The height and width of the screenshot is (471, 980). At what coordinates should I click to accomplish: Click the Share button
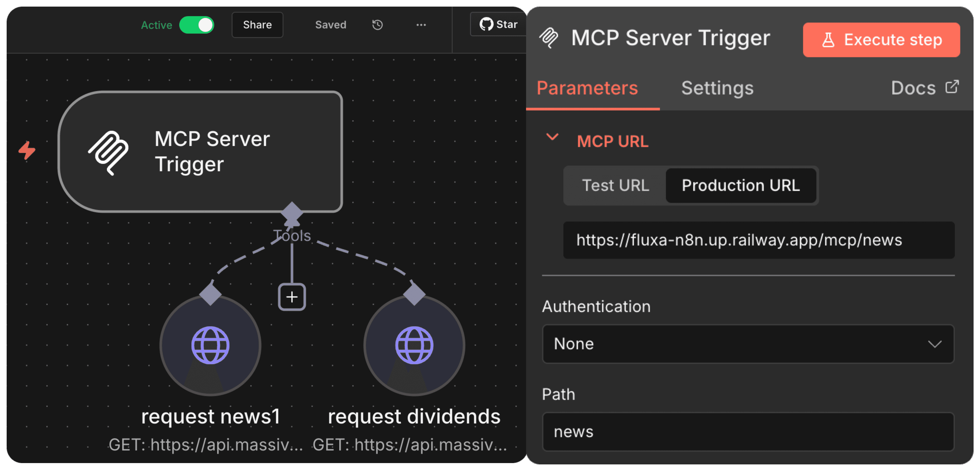coord(257,24)
